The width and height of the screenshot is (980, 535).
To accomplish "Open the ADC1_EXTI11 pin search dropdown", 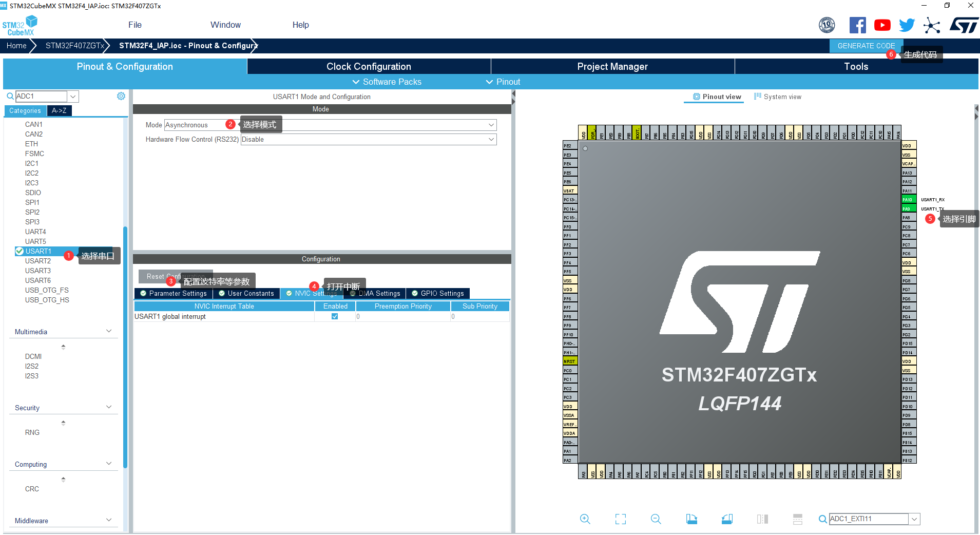I will [x=914, y=519].
